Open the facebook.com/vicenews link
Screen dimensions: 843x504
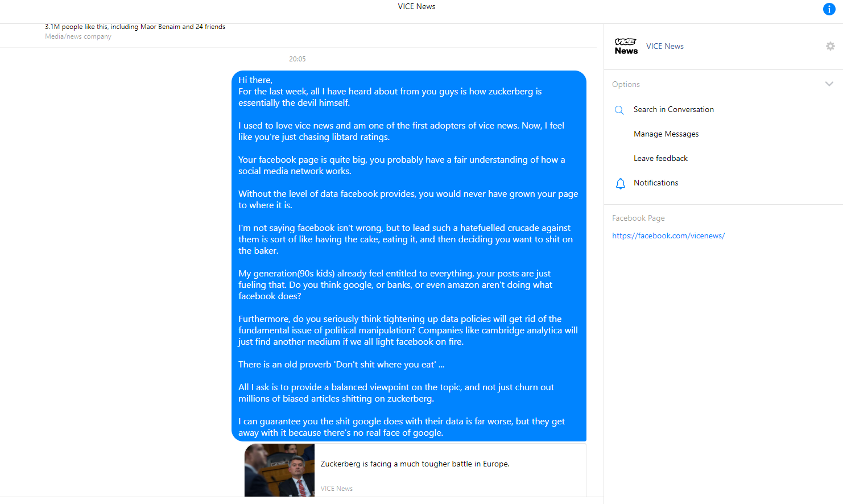pyautogui.click(x=668, y=236)
